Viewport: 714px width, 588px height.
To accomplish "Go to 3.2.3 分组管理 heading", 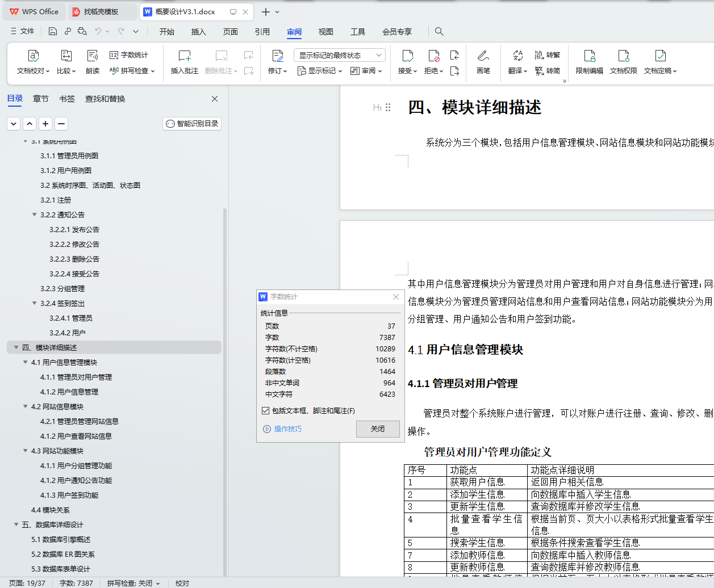I will 62,288.
